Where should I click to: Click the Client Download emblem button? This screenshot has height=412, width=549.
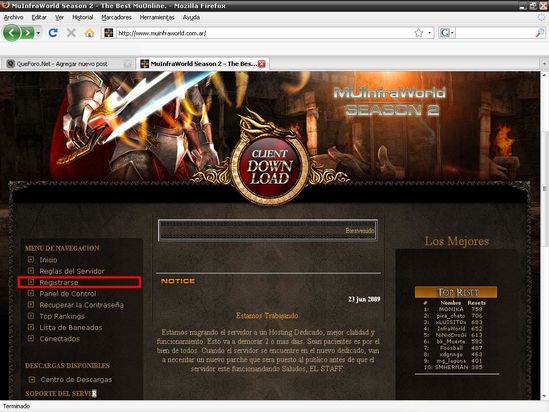[x=269, y=167]
